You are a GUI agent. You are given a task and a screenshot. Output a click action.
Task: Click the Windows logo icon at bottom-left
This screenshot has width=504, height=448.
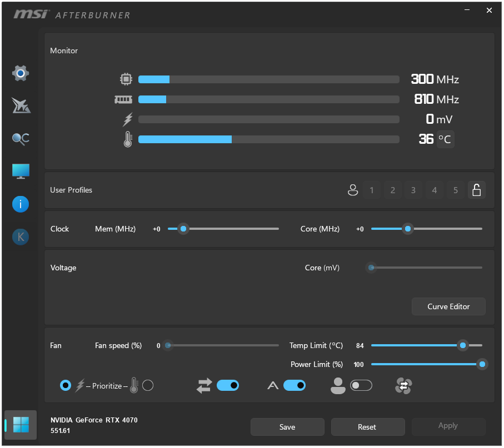(x=21, y=425)
